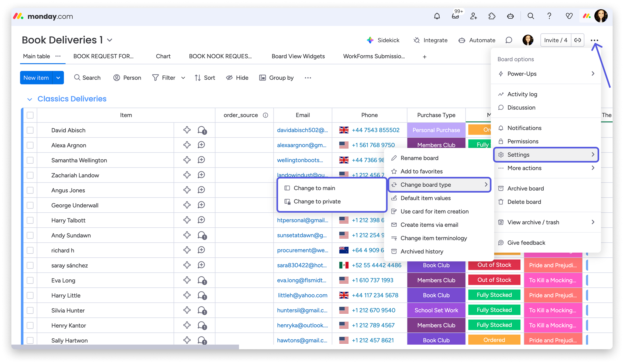624x364 pixels.
Task: Choose Change to private option
Action: [317, 201]
